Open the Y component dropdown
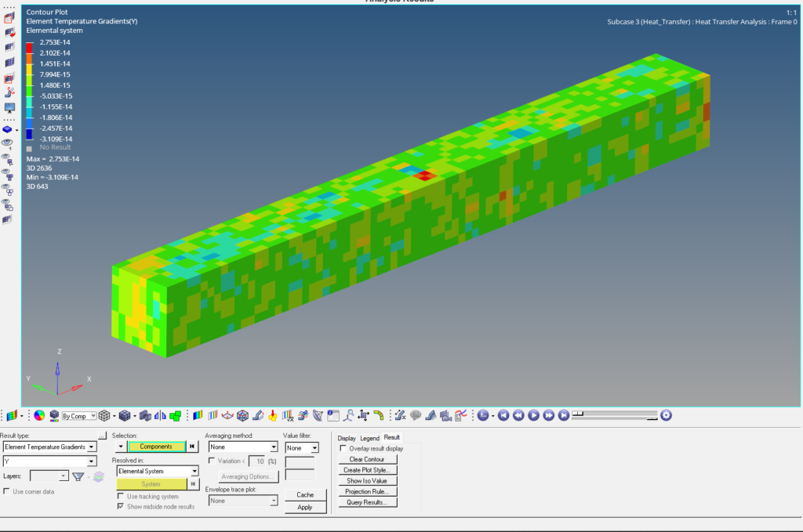Image resolution: width=803 pixels, height=532 pixels. pos(49,461)
